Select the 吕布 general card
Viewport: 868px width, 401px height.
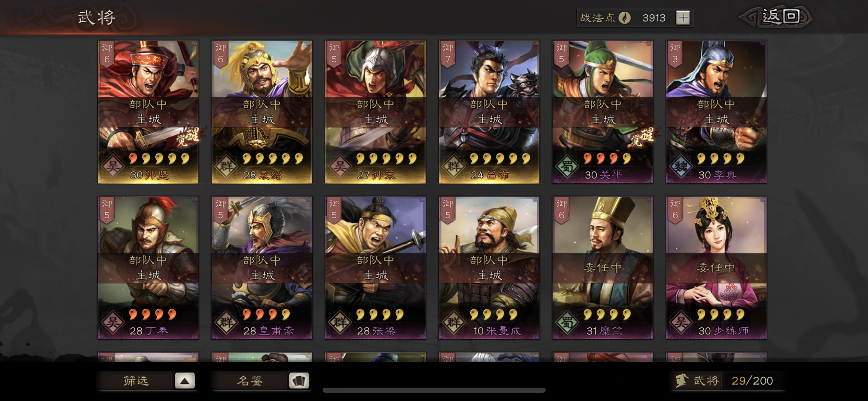[x=489, y=112]
